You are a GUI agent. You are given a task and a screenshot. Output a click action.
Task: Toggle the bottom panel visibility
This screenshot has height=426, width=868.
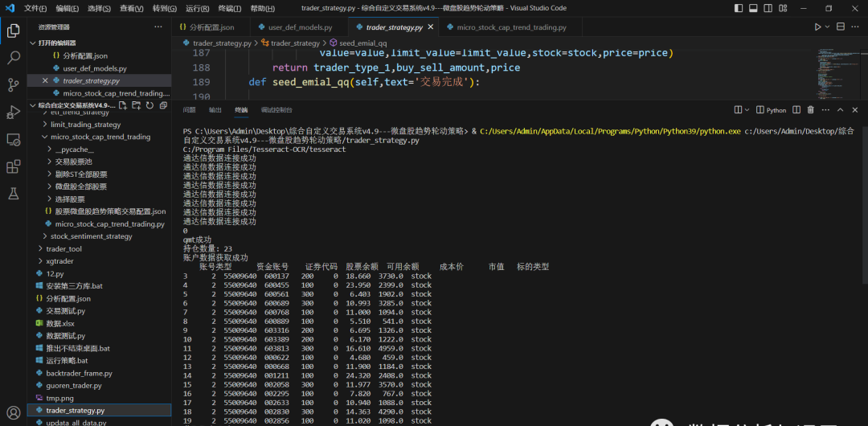click(753, 8)
